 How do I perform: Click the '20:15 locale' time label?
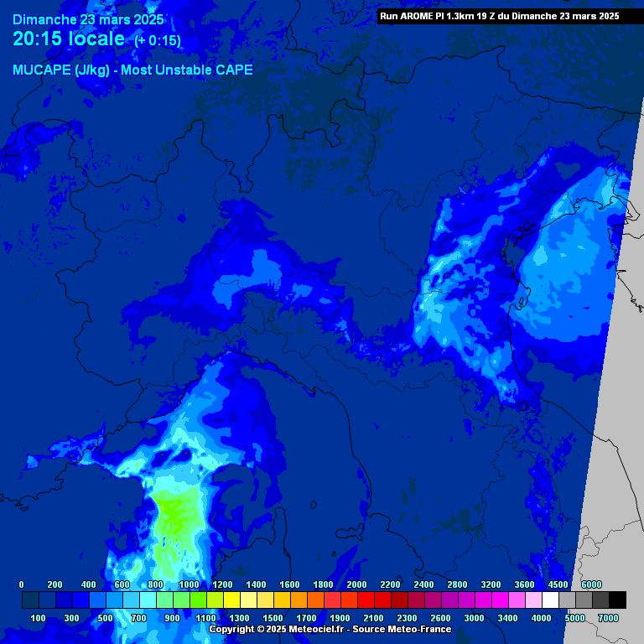69,39
